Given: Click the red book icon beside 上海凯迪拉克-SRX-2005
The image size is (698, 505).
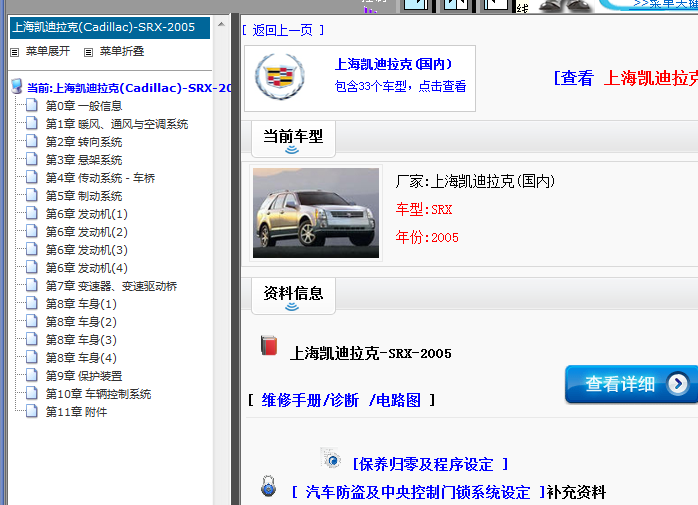Looking at the screenshot, I should [x=269, y=346].
